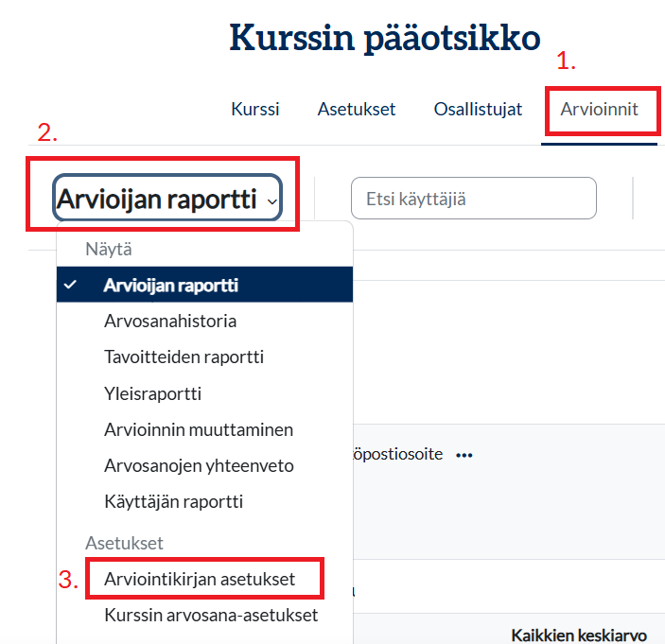
Task: Choose Yleisraportti from the dropdown menu
Action: (x=152, y=393)
